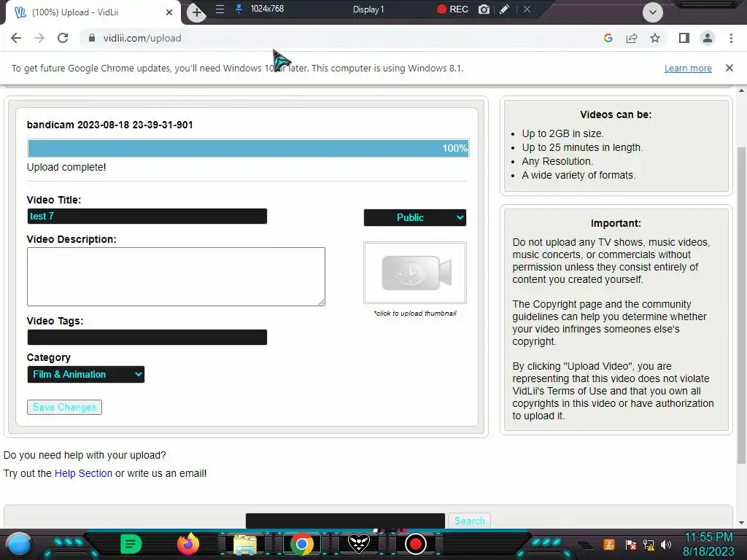Open the Chrome profile avatar
Screen dimensions: 747x560
708,38
